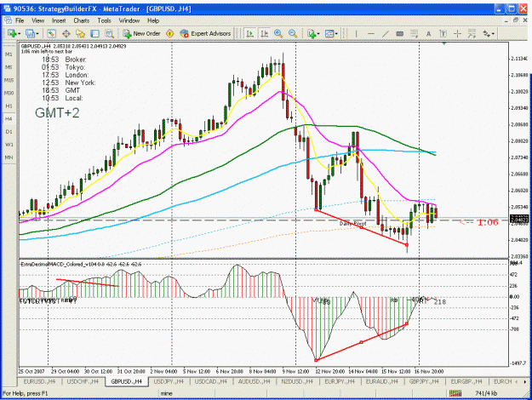
Task: Toggle Auto Scroll chart option
Action: (250, 33)
